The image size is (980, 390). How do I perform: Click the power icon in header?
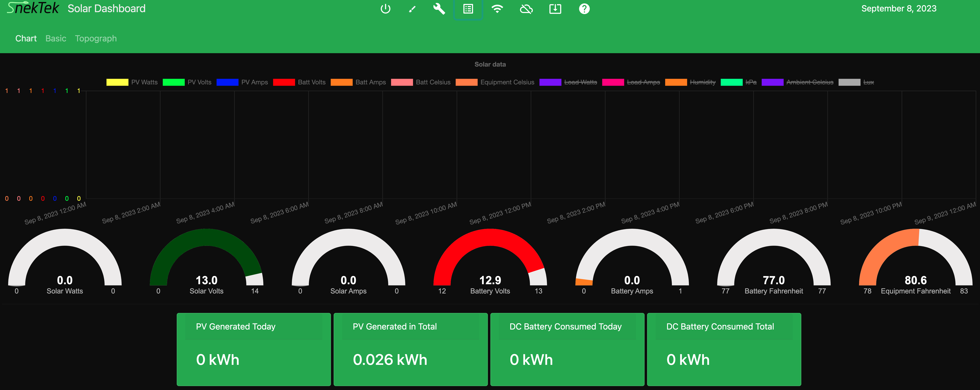tap(385, 9)
